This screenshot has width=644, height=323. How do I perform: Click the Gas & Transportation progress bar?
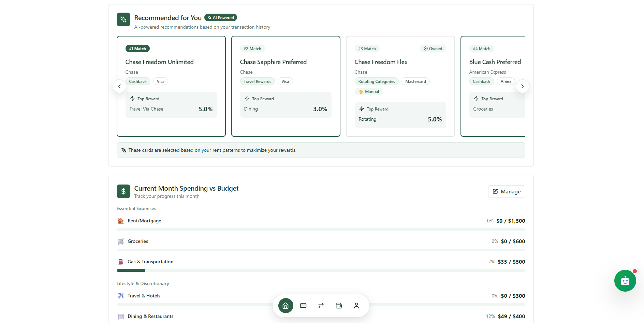coord(321,270)
